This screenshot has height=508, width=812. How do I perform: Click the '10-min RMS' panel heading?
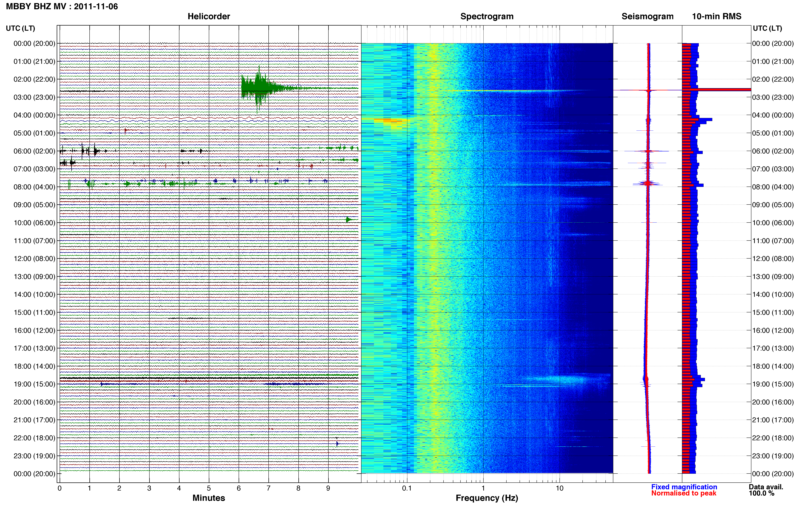(x=717, y=16)
